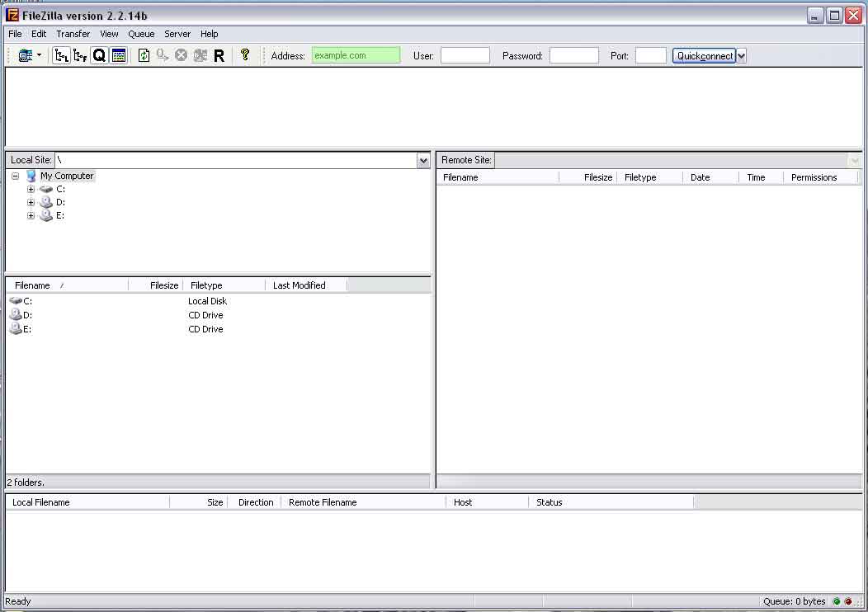Open the Site Manager toolbar icon

point(25,55)
